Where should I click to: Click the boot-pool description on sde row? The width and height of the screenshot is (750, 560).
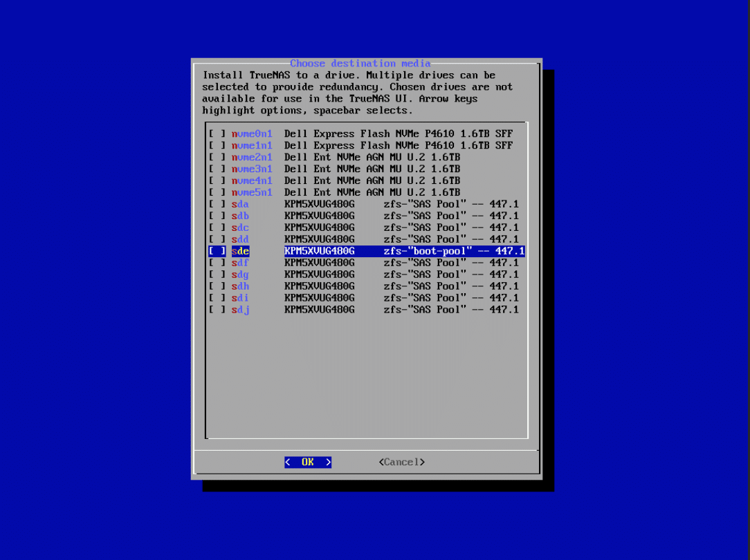tap(405, 251)
